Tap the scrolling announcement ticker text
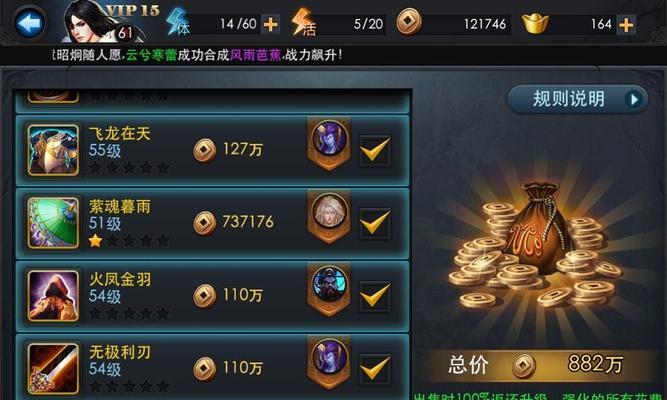This screenshot has width=667, height=400. 198,55
